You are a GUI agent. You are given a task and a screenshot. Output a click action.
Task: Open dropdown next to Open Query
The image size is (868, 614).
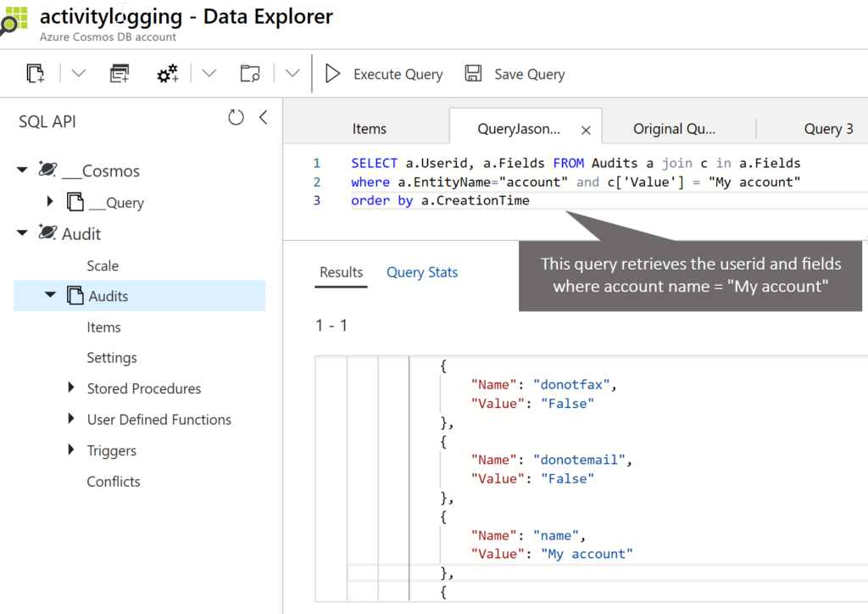[x=292, y=74]
